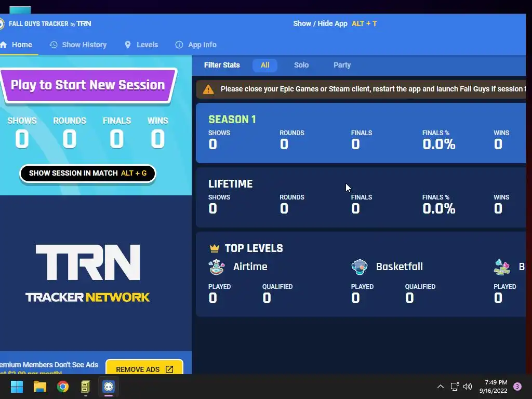Image resolution: width=532 pixels, height=399 pixels.
Task: Filter stats by Solo
Action: point(301,65)
